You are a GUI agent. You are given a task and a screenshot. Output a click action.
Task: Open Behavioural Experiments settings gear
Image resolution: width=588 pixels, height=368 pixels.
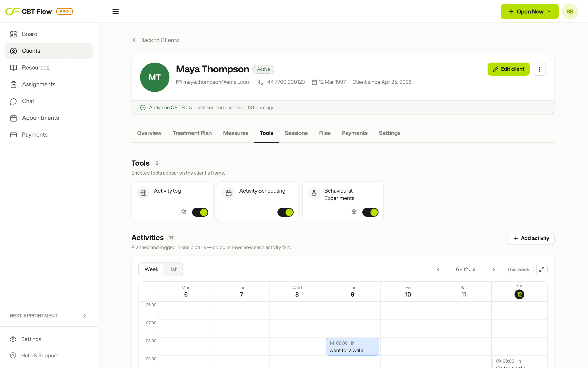click(354, 212)
